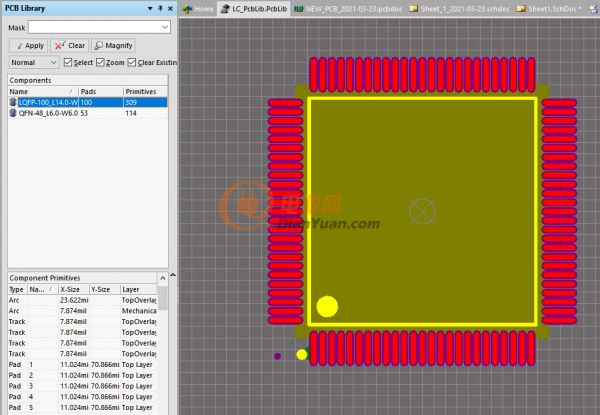Click the QFN-48 component footprint icon

pyautogui.click(x=13, y=113)
